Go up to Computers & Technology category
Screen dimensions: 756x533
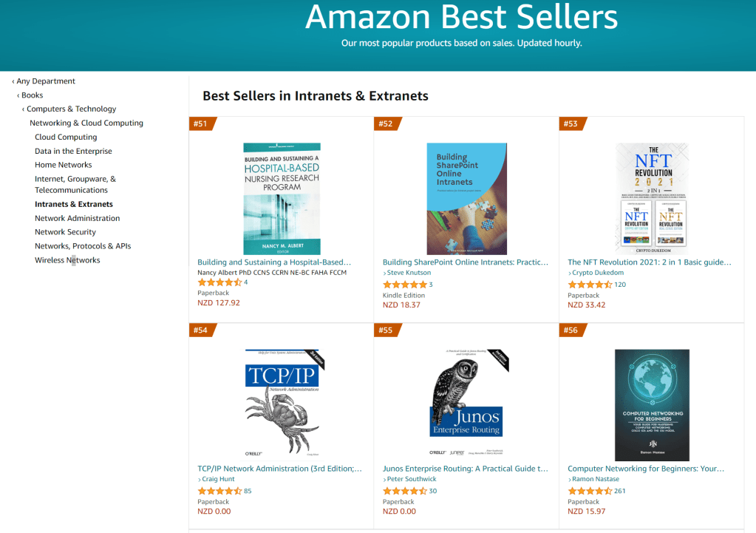point(71,109)
